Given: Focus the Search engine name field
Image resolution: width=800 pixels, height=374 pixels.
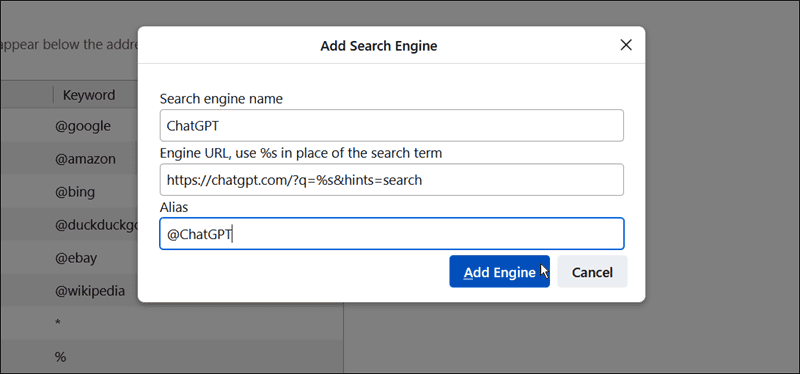Looking at the screenshot, I should tap(391, 126).
